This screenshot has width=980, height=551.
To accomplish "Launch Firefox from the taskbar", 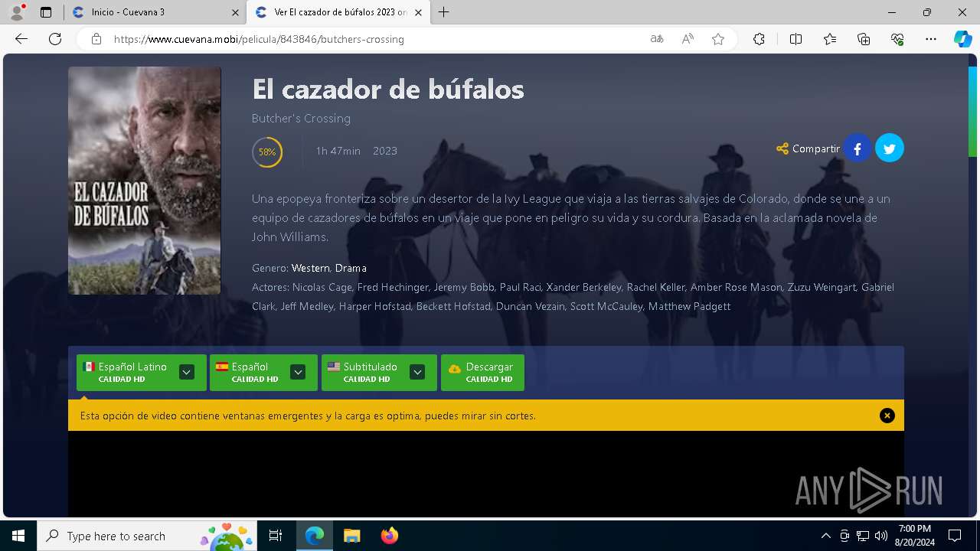I will (x=390, y=536).
